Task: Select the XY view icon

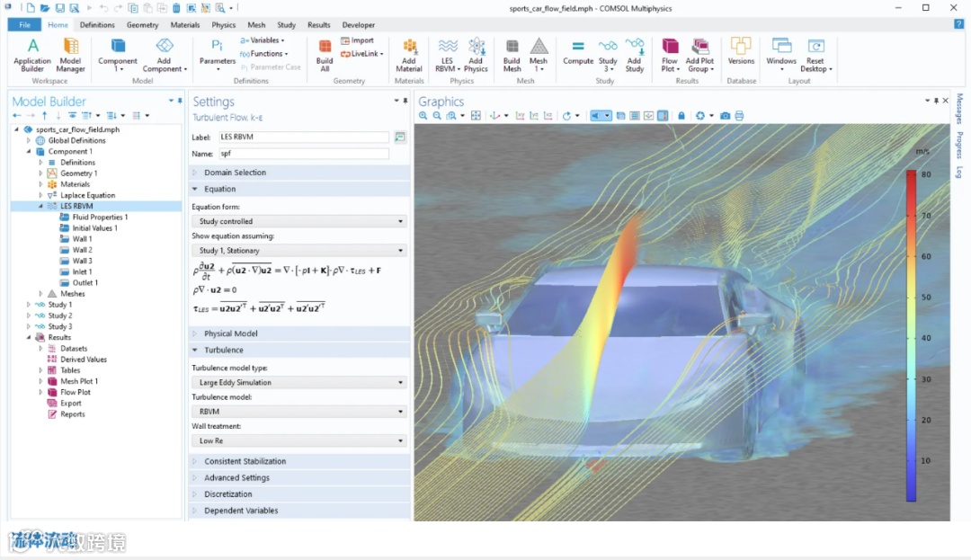Action: tap(521, 116)
